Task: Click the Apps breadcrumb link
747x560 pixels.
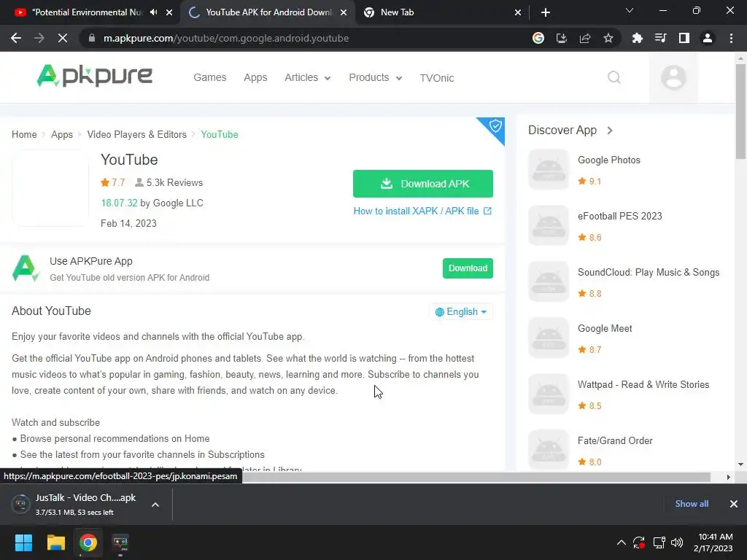Action: point(62,135)
